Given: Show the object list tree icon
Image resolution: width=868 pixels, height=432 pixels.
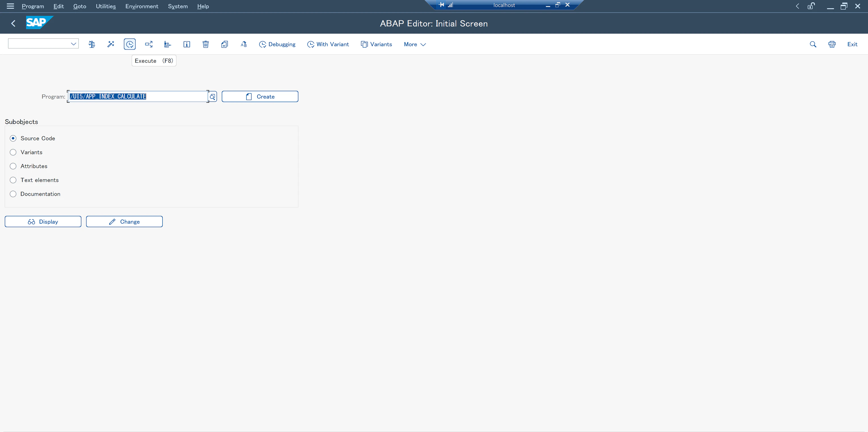Looking at the screenshot, I should pyautogui.click(x=168, y=44).
